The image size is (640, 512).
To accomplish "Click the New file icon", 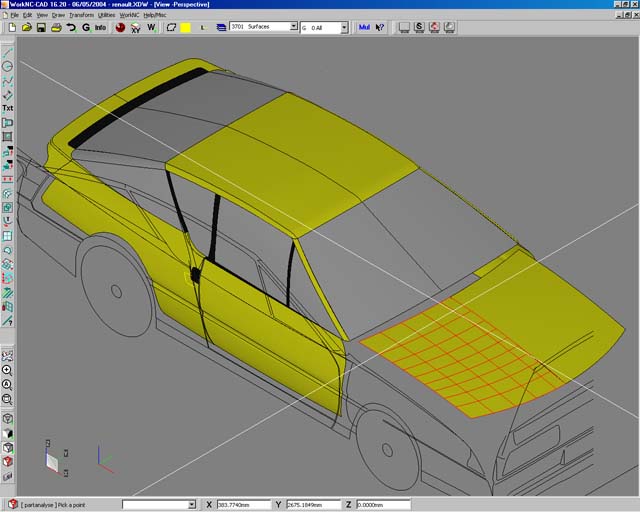I will 12,28.
